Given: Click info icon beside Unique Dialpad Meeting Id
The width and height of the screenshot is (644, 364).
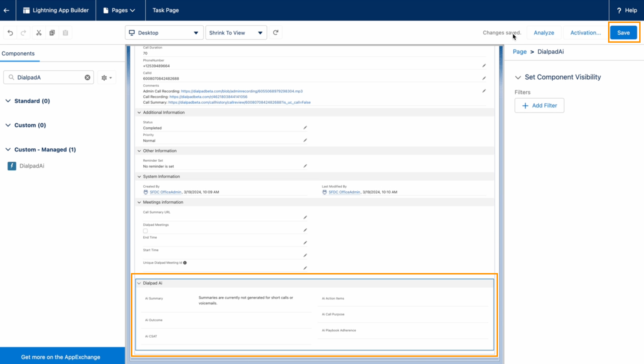Looking at the screenshot, I should pyautogui.click(x=185, y=263).
